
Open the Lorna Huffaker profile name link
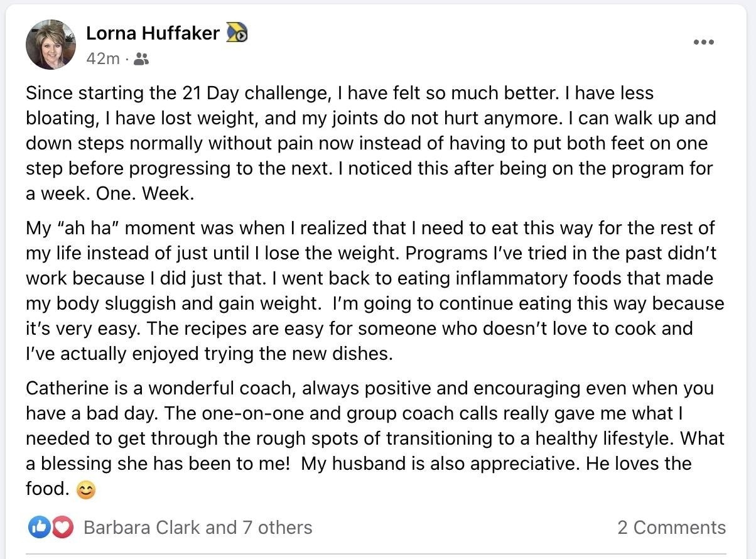(x=153, y=33)
